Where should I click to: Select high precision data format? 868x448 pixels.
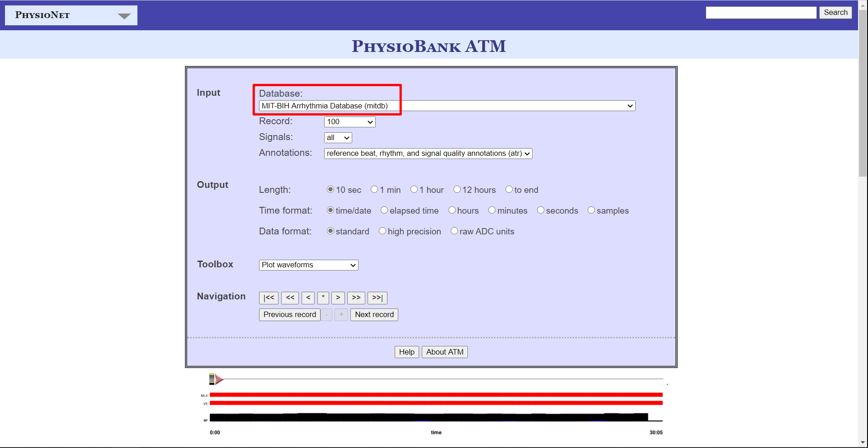click(382, 231)
